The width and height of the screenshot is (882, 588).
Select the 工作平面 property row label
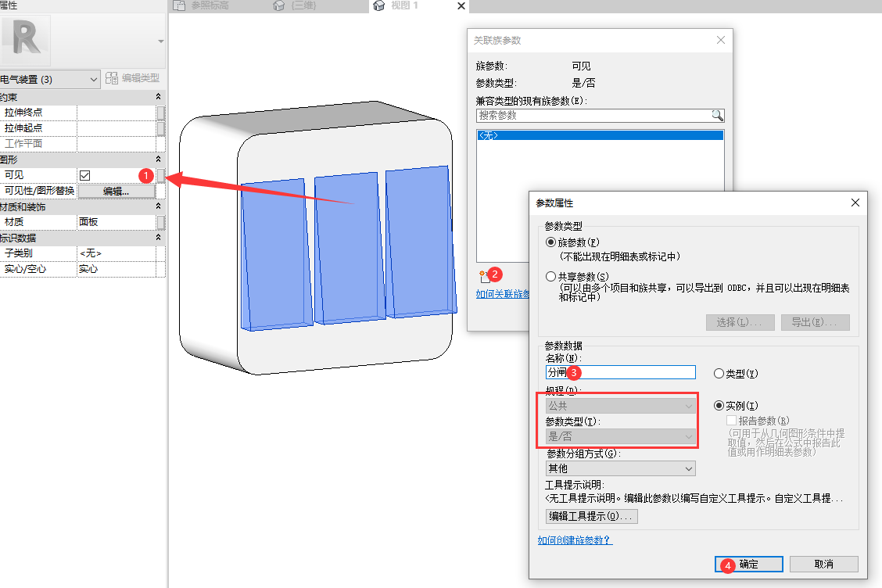23,144
